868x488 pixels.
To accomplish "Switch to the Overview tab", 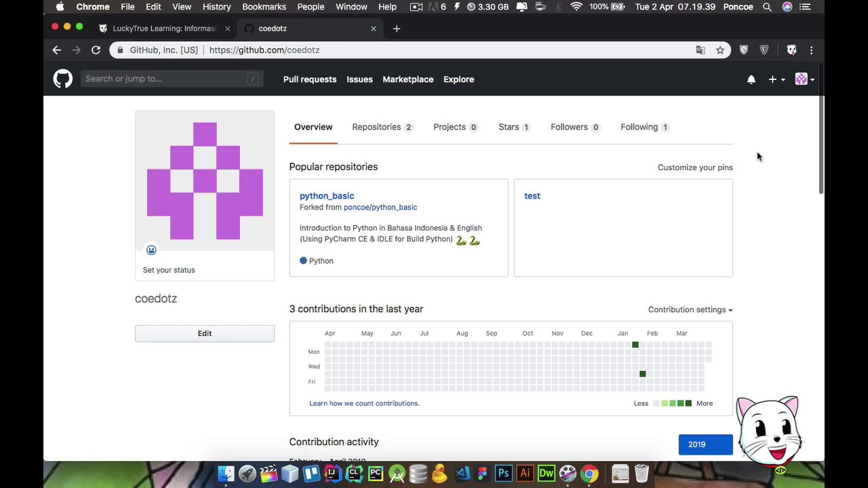I will click(313, 127).
